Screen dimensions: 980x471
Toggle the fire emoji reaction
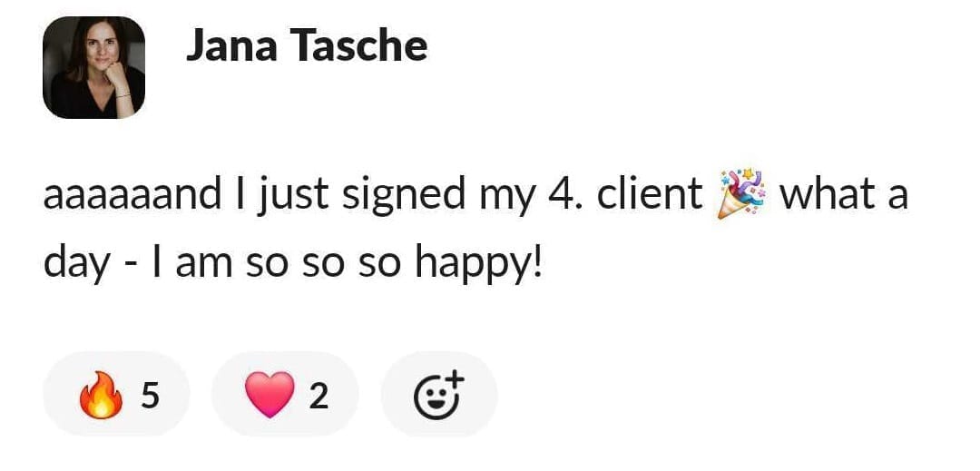[116, 395]
